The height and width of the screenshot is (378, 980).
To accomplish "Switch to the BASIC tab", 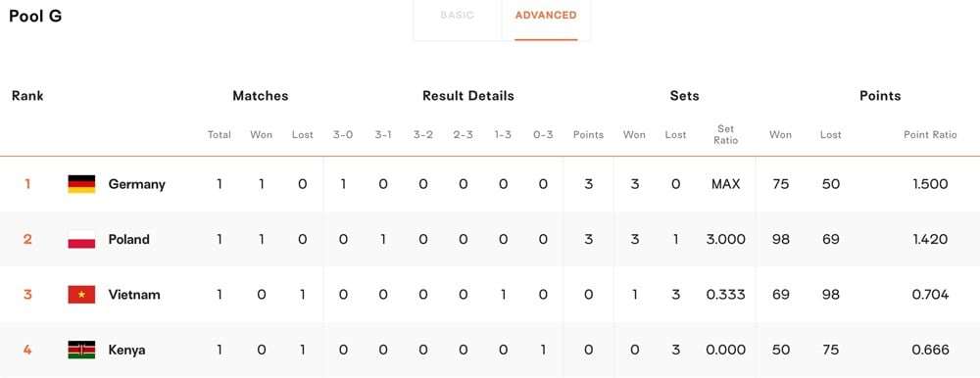I will pyautogui.click(x=457, y=16).
